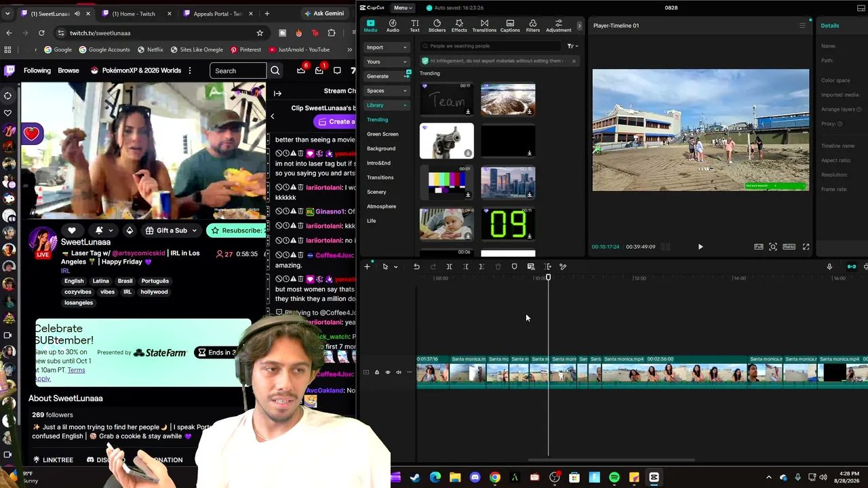Switch to the Appeals Portal browser tab
Screen dimensions: 868x488
[218, 14]
